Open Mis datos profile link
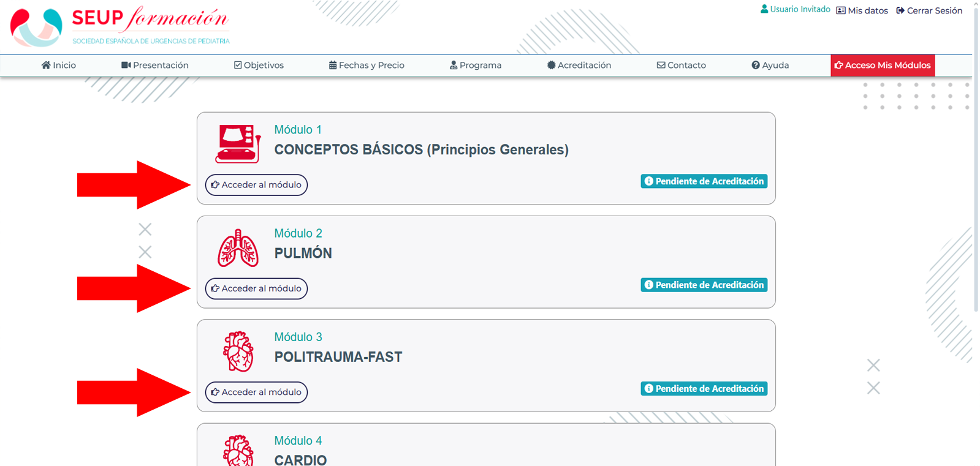The width and height of the screenshot is (980, 466). click(862, 10)
